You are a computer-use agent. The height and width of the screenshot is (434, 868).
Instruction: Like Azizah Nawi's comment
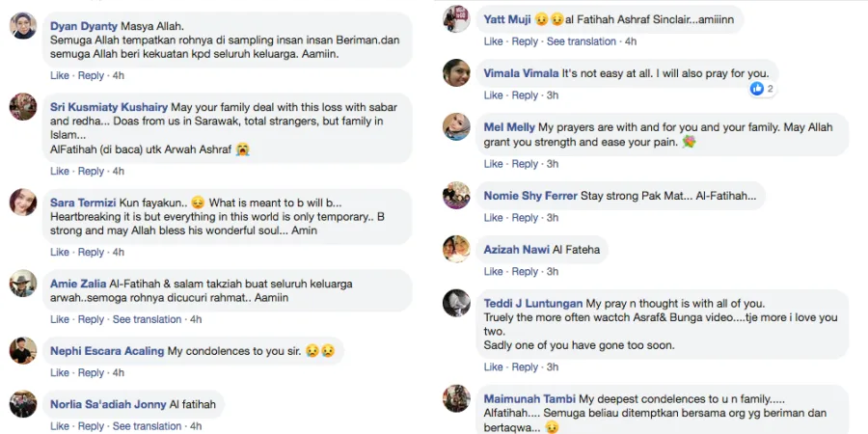click(x=493, y=271)
